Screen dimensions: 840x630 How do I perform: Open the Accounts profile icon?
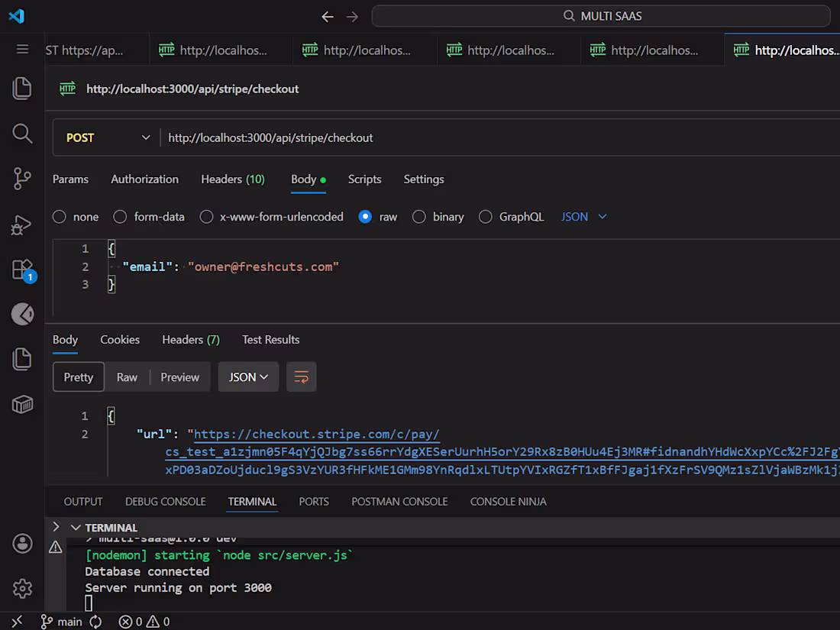(22, 543)
